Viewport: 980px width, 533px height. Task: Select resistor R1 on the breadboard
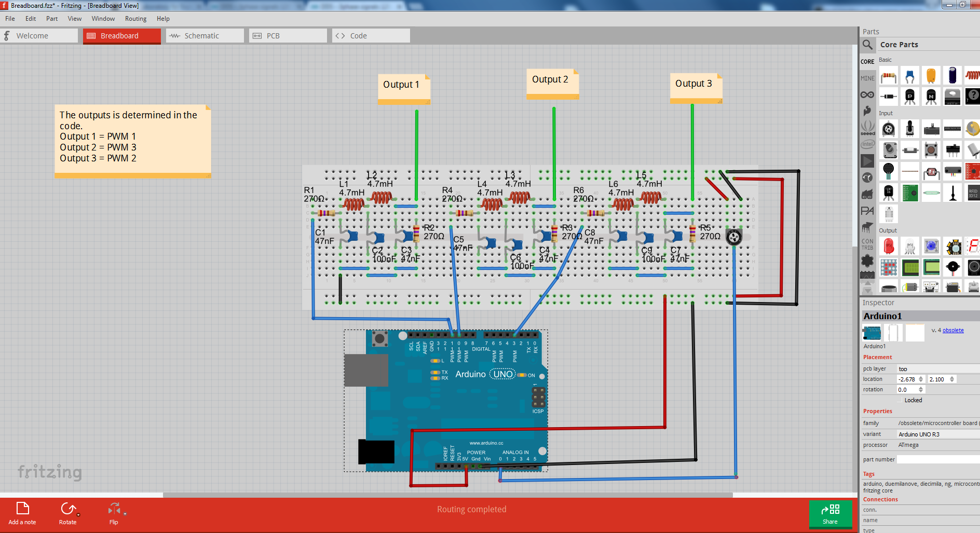326,213
